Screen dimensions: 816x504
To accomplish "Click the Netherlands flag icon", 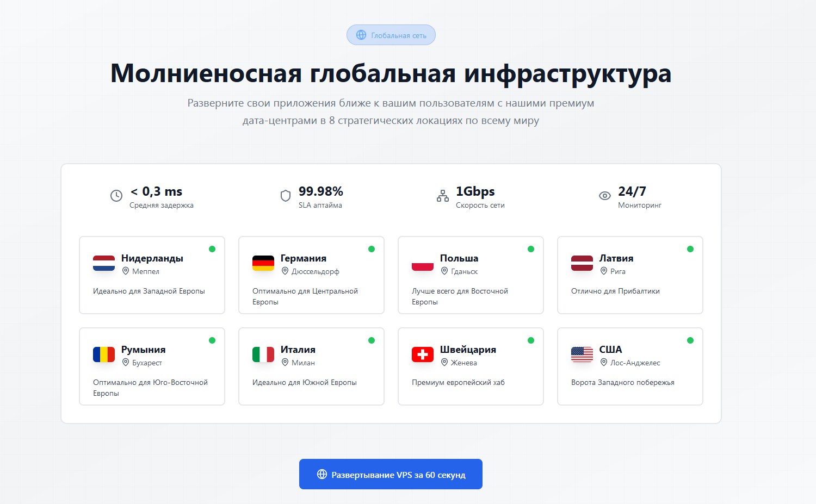I will coord(104,263).
